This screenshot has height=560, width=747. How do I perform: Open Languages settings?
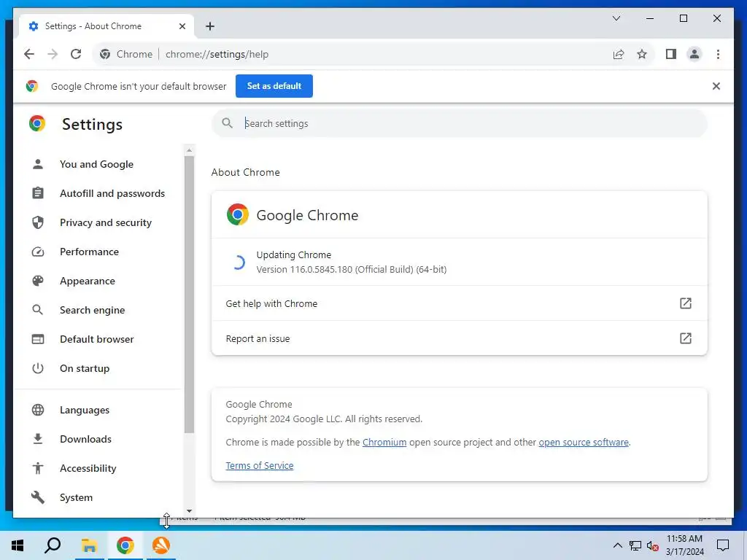point(85,410)
